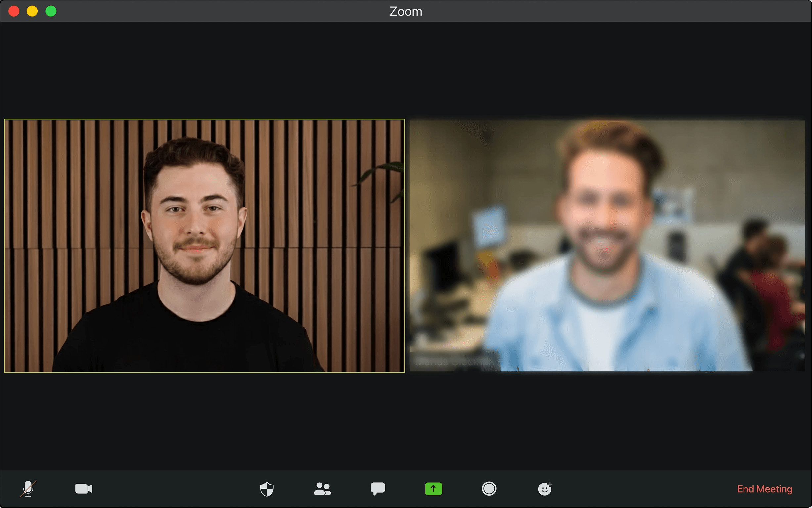Stop video with the camera icon
This screenshot has width=812, height=508.
84,488
